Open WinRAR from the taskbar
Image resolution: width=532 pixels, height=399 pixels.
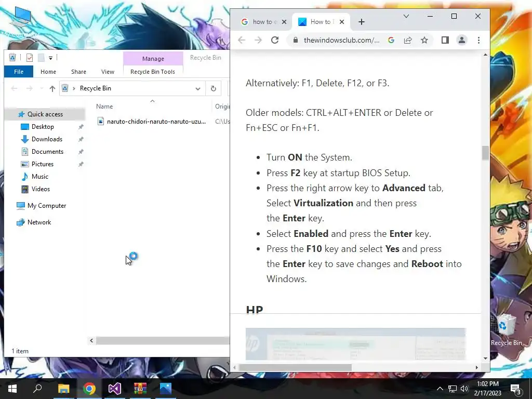point(140,389)
